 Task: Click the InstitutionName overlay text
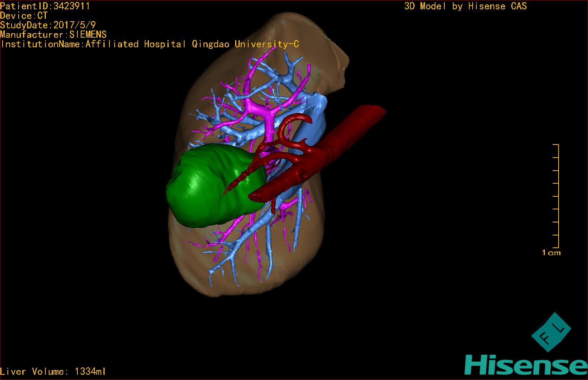pos(150,44)
